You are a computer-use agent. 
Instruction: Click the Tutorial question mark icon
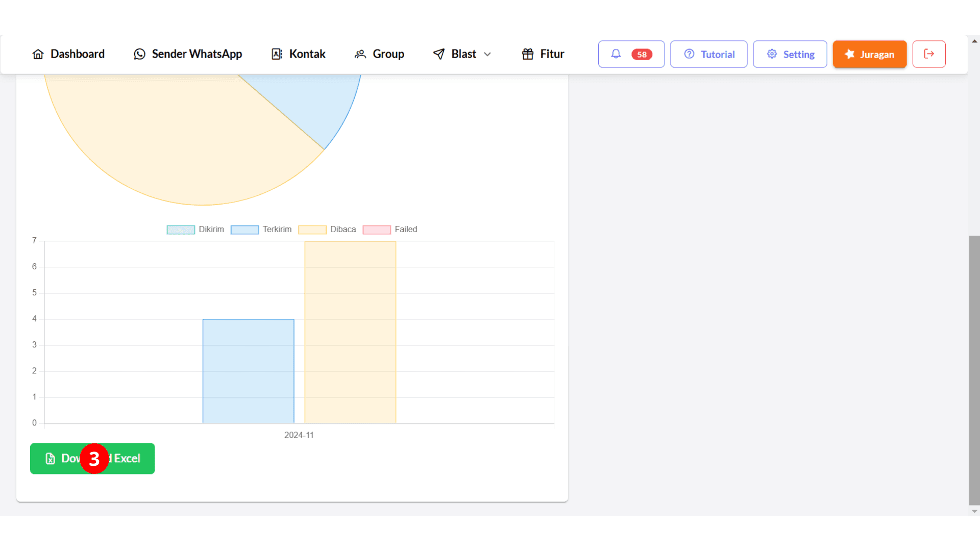pos(689,54)
